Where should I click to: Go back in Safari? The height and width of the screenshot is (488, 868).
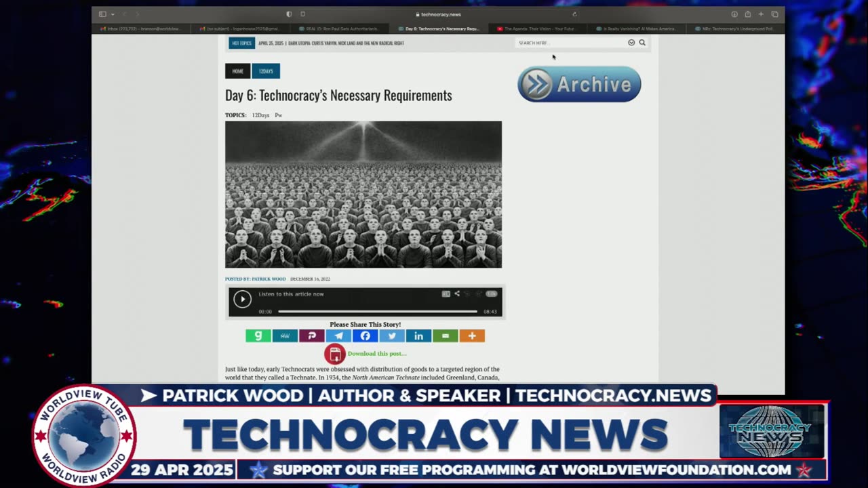tap(125, 14)
